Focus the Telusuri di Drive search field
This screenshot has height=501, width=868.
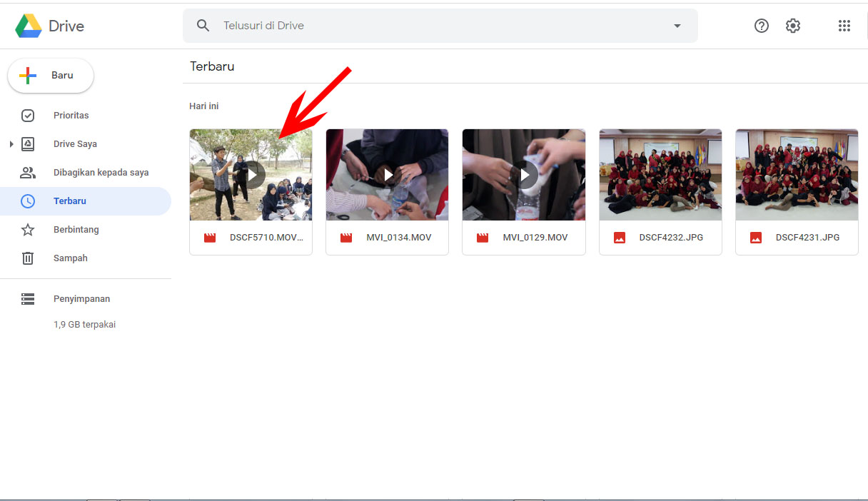click(440, 26)
